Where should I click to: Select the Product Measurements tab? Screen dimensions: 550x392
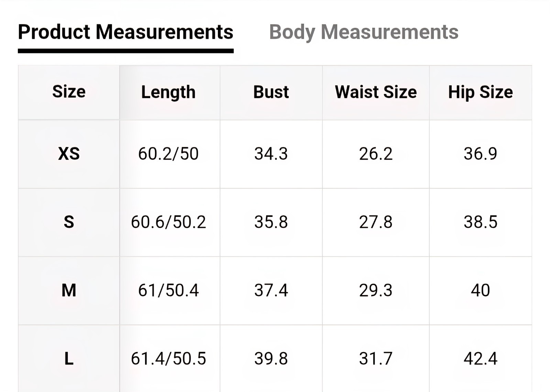click(125, 32)
